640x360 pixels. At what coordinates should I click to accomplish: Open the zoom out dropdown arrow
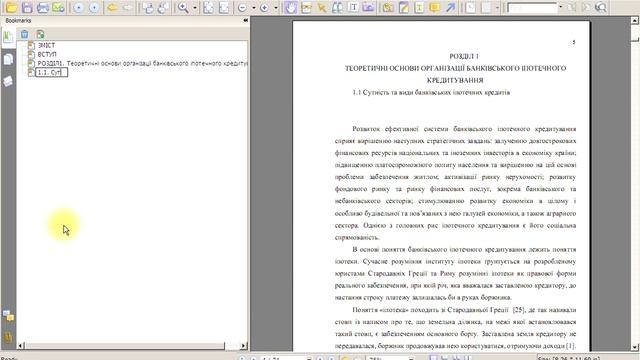tap(253, 7)
